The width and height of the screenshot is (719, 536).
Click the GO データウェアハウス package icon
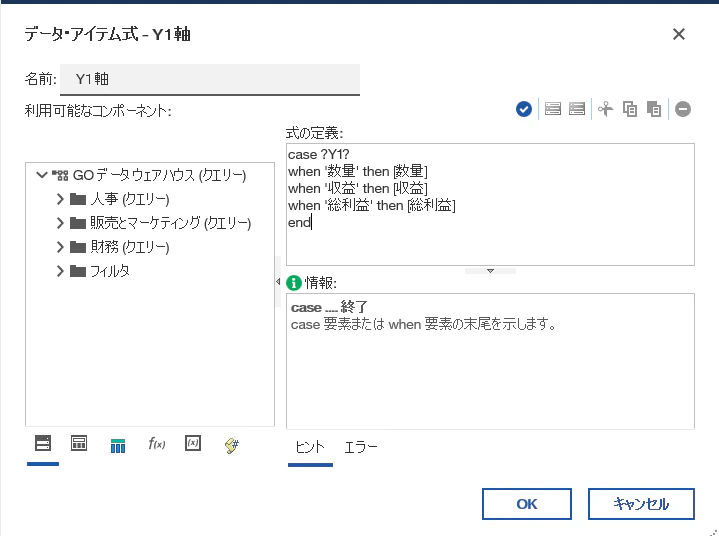(x=60, y=175)
